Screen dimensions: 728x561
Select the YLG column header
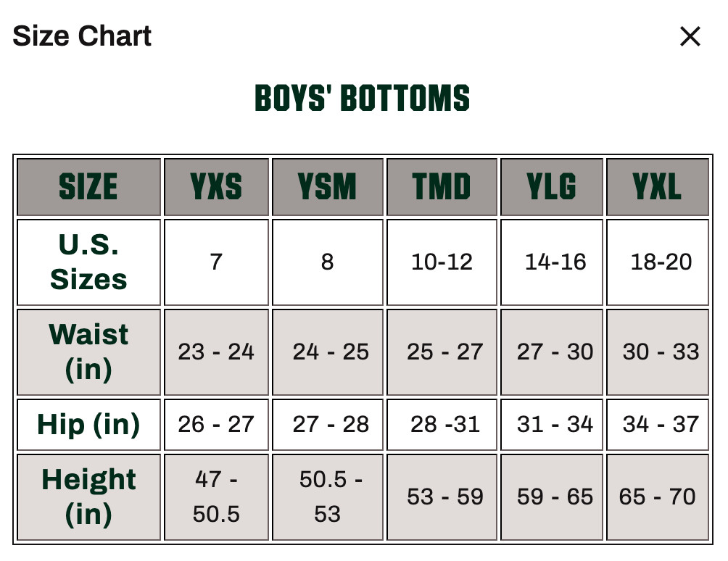pyautogui.click(x=552, y=186)
